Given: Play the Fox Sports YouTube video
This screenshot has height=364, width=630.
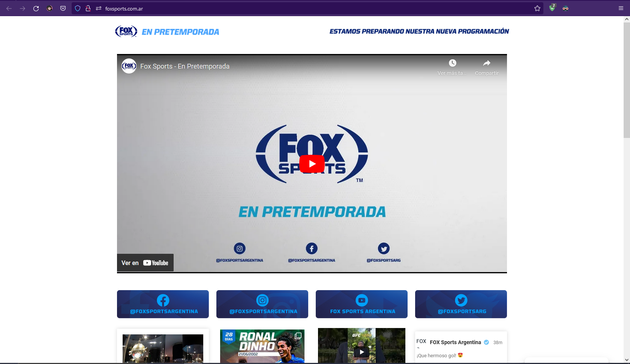Looking at the screenshot, I should point(312,164).
